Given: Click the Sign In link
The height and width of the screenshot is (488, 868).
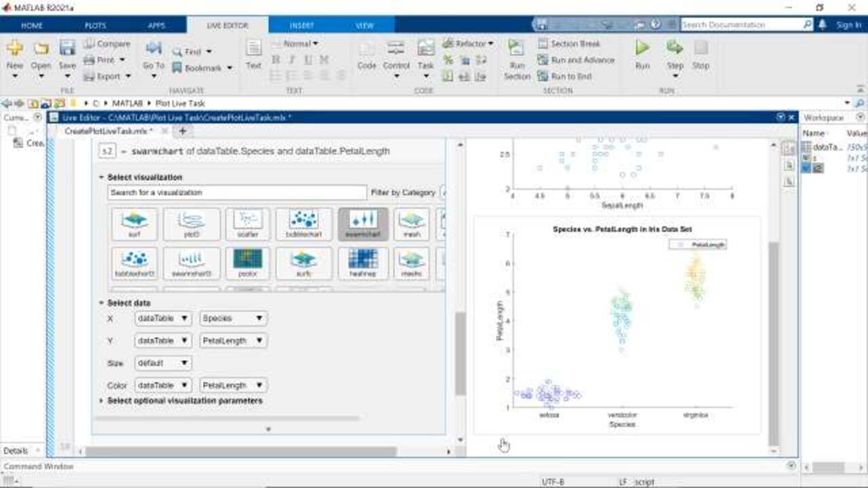Looking at the screenshot, I should 848,24.
